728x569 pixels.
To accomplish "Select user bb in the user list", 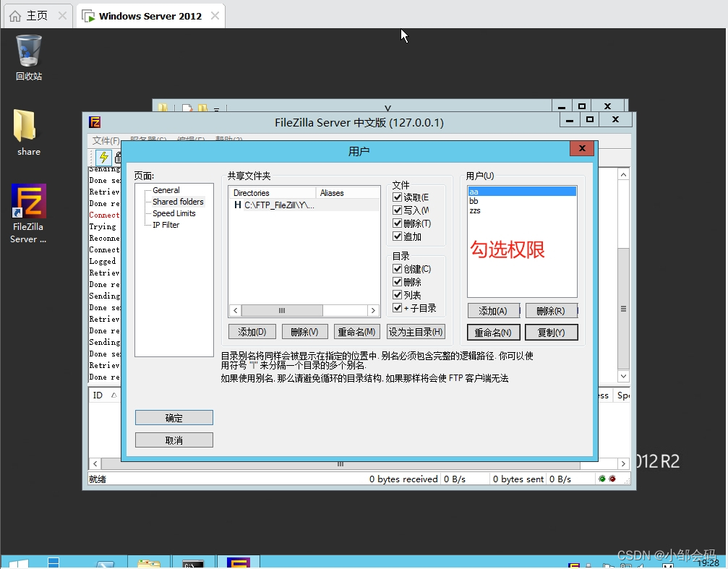I will point(522,201).
